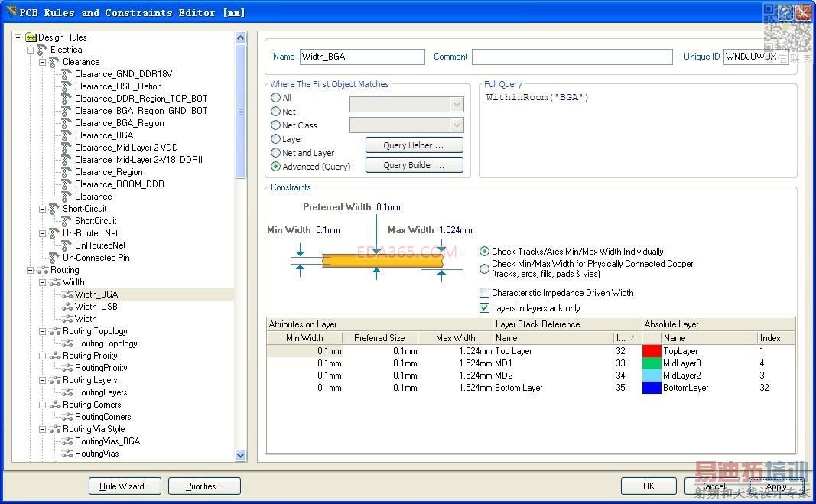
Task: Click the RoutingVias rule icon
Action: point(67,454)
